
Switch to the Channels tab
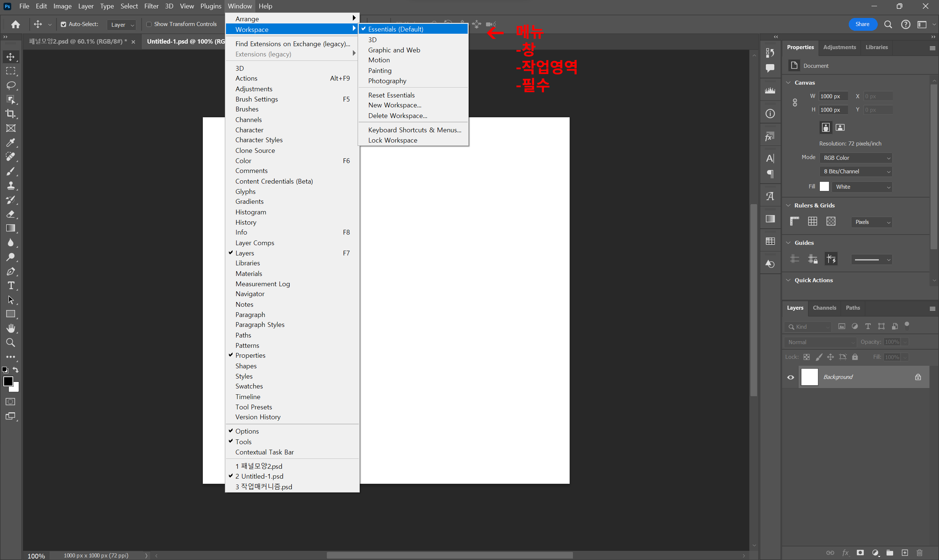point(824,308)
